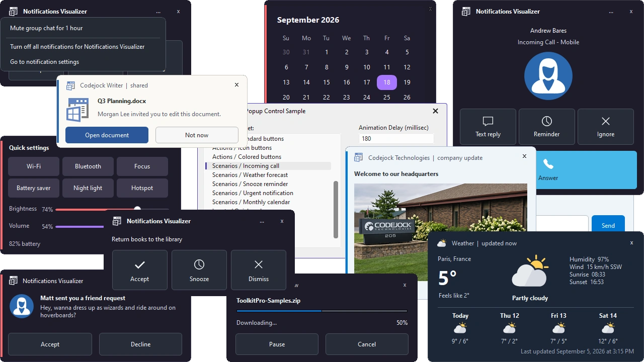The height and width of the screenshot is (362, 644).
Task: Click the Text reply speech bubble icon
Action: point(488,121)
